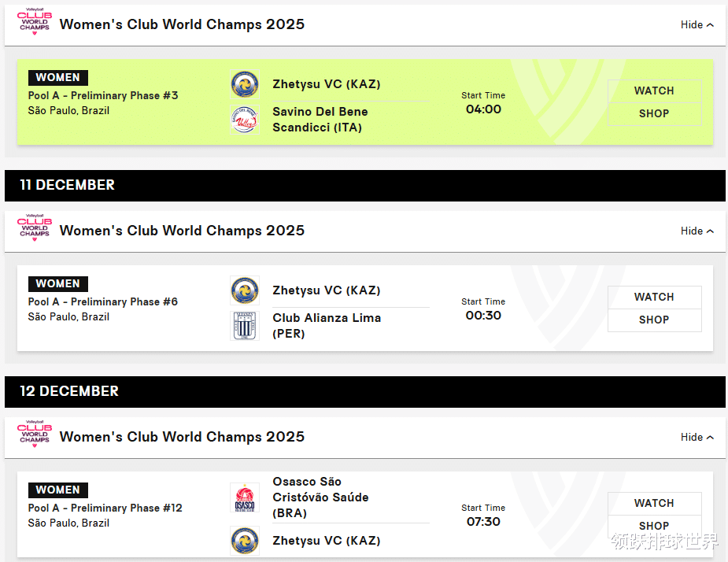Open SHOP for the Preliminary Phase #6 match
Screen dimensions: 728x562
654,320
